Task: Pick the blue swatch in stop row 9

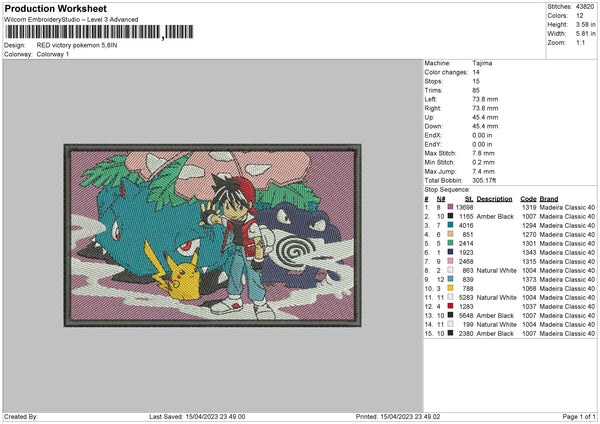Action: coord(450,279)
